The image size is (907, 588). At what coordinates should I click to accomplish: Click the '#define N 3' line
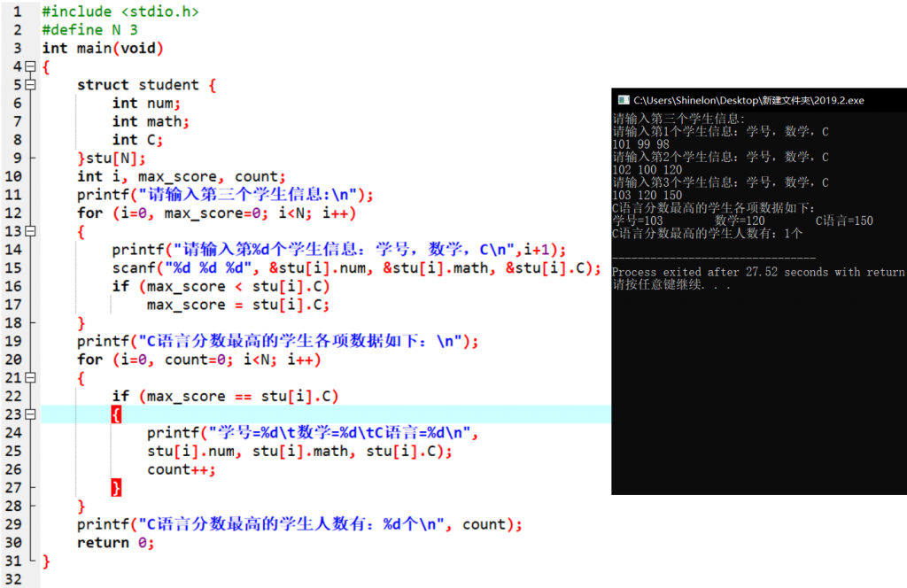pyautogui.click(x=89, y=30)
